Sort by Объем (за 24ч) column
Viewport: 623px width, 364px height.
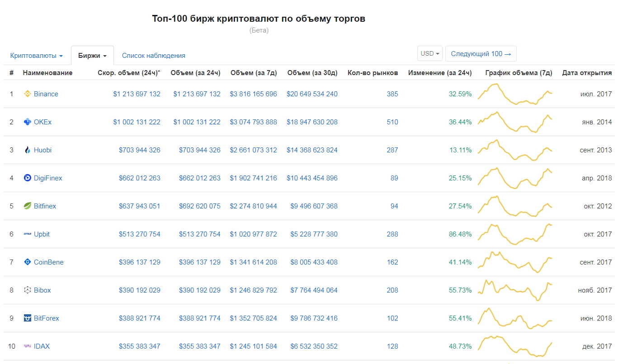(195, 73)
